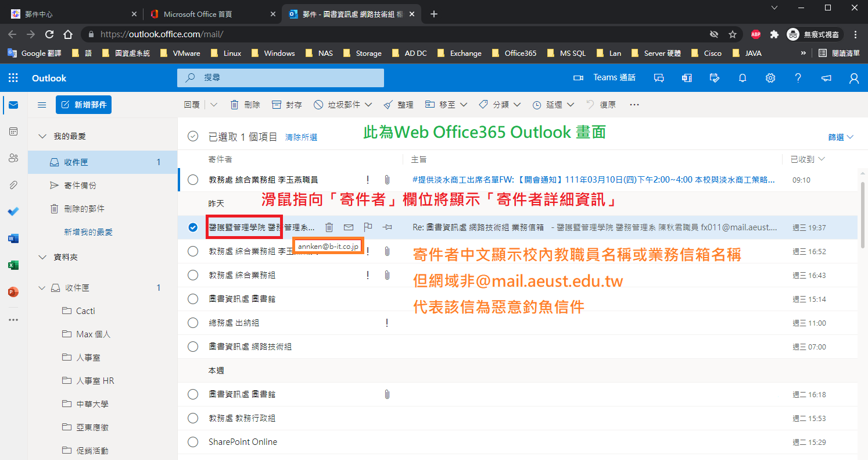Click the trash icon on selected email
This screenshot has height=460, width=868.
(329, 227)
